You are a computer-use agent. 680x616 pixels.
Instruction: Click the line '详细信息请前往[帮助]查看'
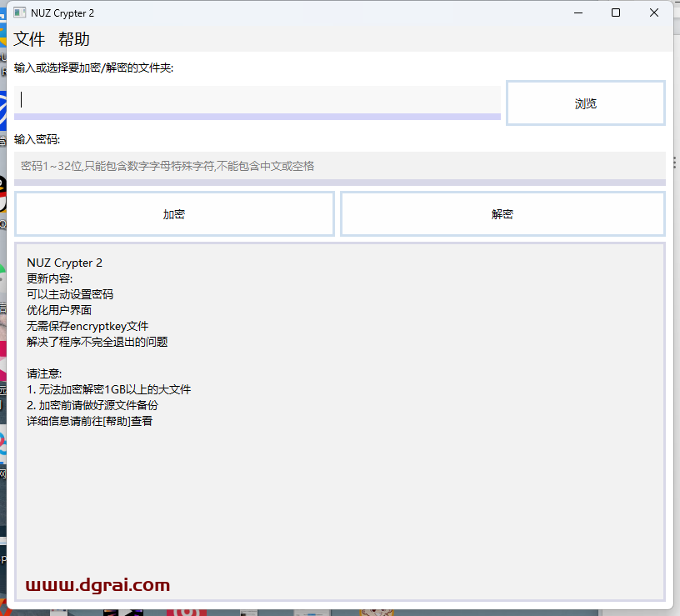click(x=89, y=421)
